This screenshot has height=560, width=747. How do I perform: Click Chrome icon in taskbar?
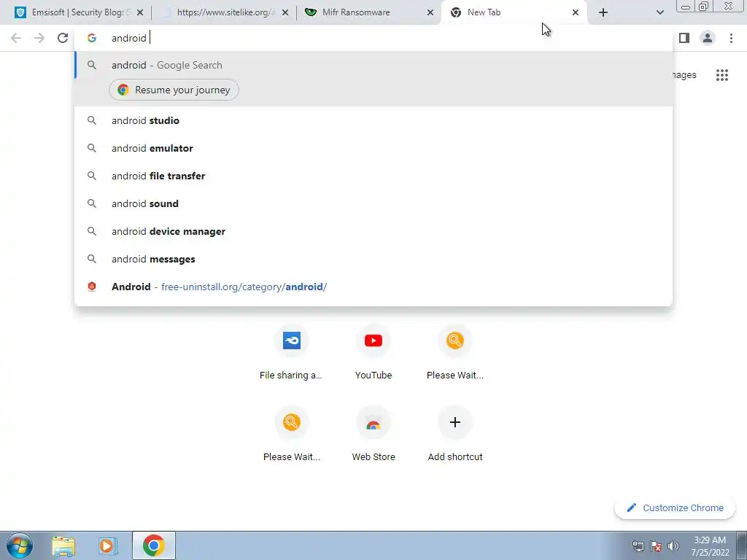tap(153, 545)
